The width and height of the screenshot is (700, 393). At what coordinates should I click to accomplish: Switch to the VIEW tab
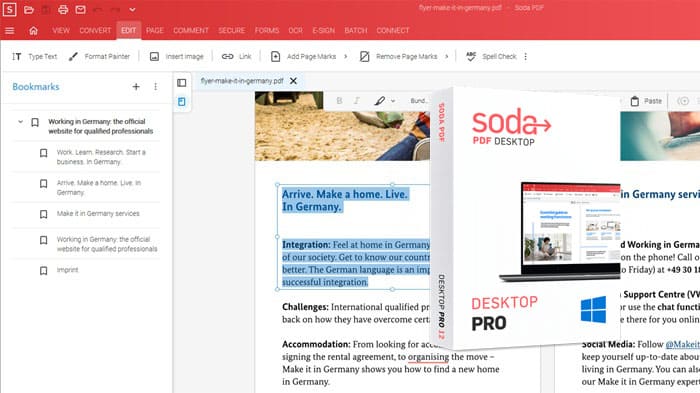(61, 30)
